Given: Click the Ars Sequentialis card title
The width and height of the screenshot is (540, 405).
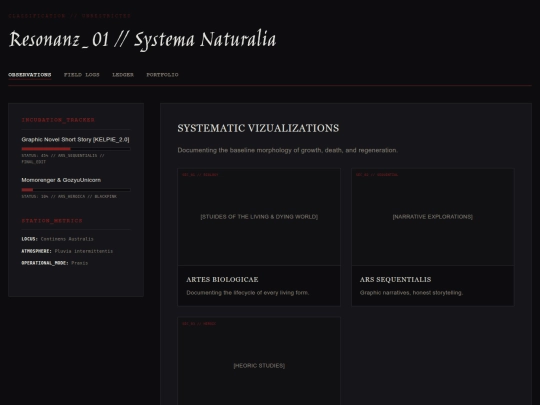Looking at the screenshot, I should click(x=395, y=280).
